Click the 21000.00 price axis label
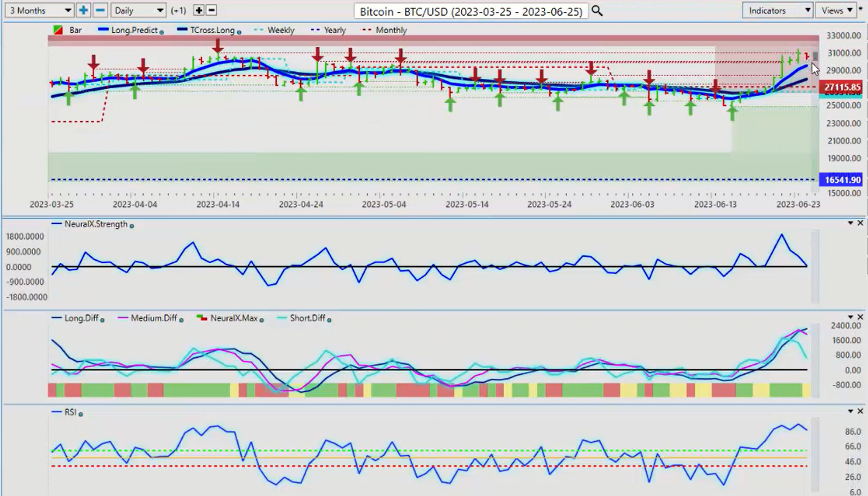Image resolution: width=868 pixels, height=496 pixels. (843, 141)
